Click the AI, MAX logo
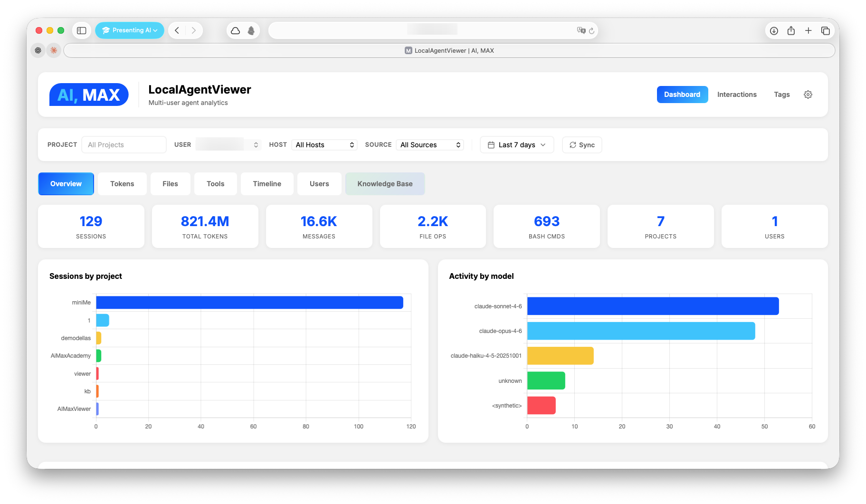866x504 pixels. click(x=88, y=94)
